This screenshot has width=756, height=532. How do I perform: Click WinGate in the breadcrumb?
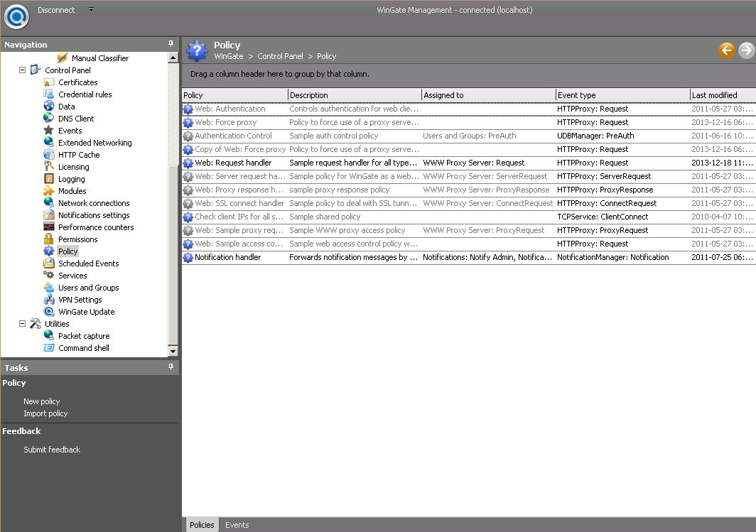pos(229,56)
